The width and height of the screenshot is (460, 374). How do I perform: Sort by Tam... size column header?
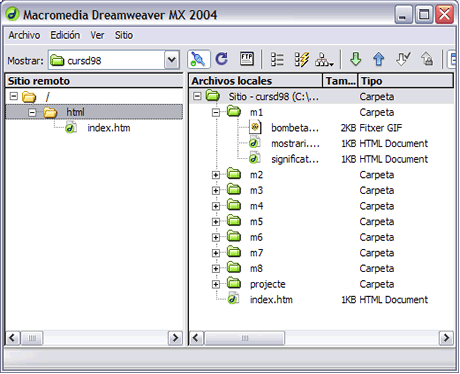[340, 81]
